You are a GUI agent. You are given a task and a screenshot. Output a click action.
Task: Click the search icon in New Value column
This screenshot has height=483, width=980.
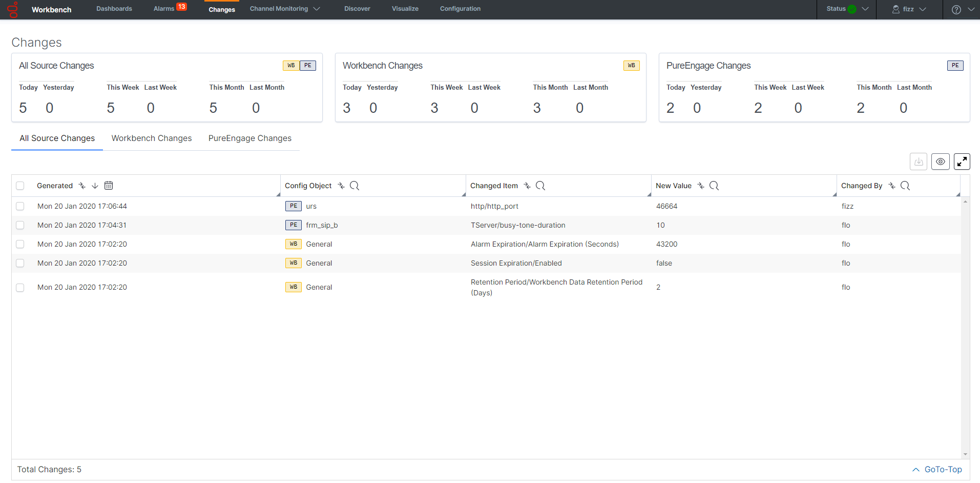point(714,186)
